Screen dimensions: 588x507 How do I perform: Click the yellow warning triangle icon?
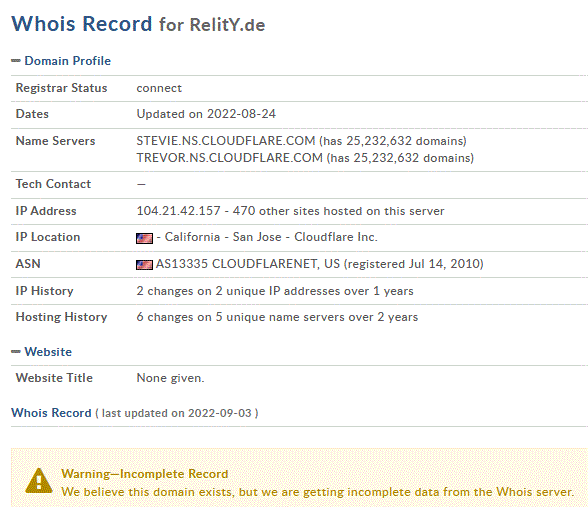39,481
